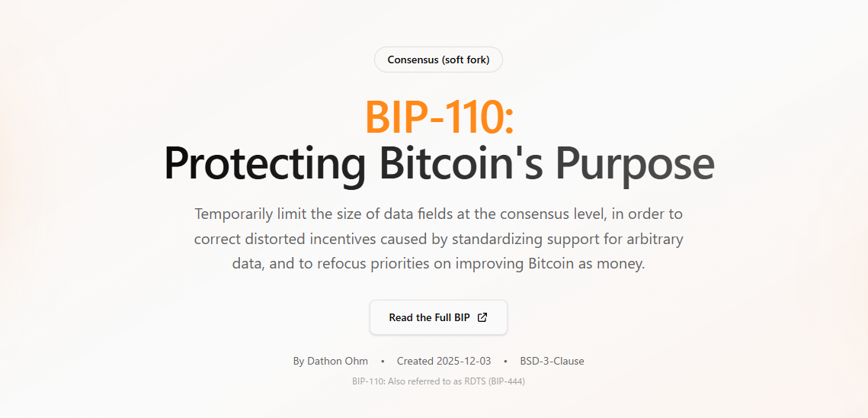
Task: Click the Created 2025-12-03 date text
Action: [444, 361]
